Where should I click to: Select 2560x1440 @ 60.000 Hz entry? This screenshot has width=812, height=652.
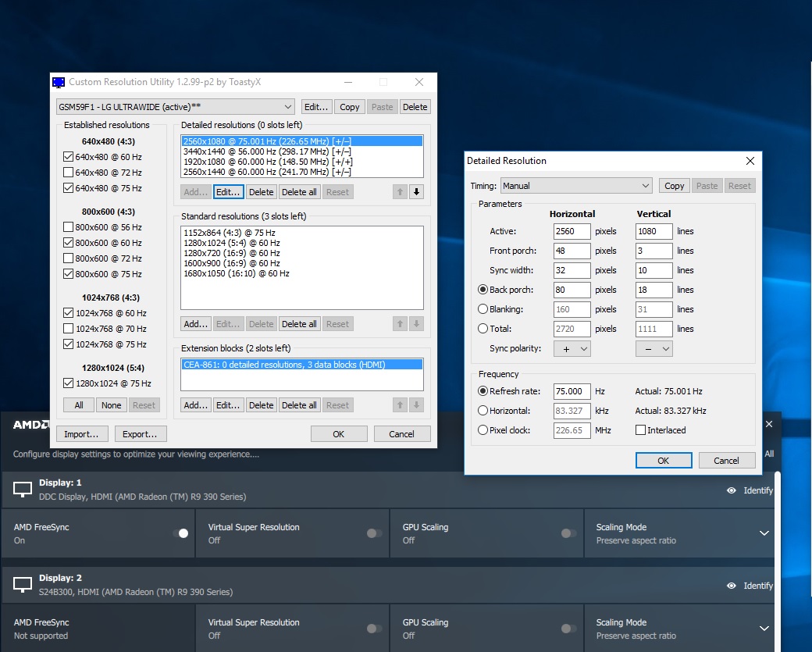[x=302, y=172]
